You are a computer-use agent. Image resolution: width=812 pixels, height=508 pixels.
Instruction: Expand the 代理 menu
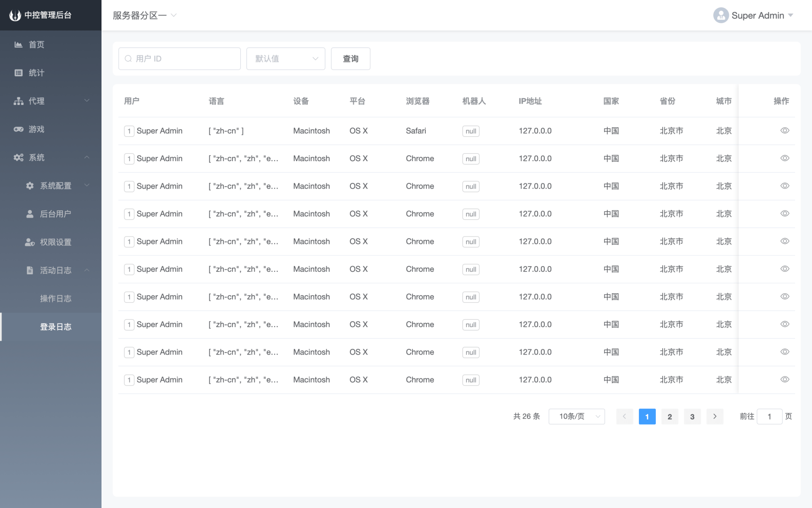[x=51, y=101]
